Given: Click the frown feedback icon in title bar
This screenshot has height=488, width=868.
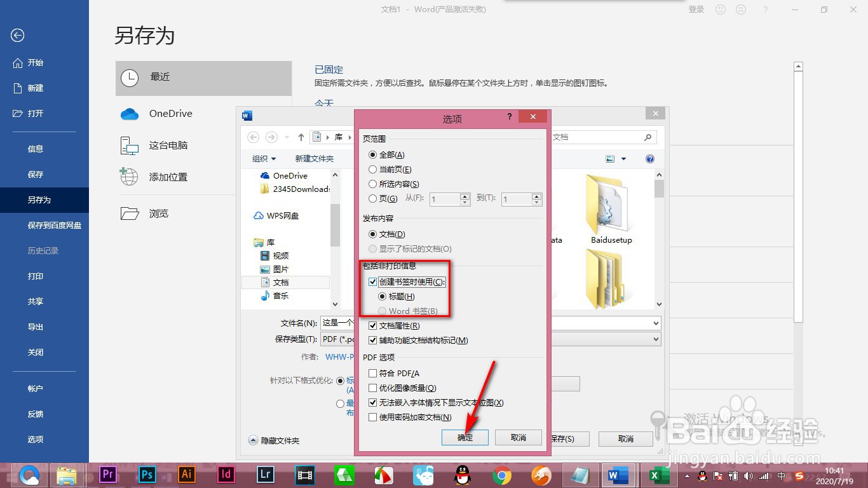Looking at the screenshot, I should coord(741,10).
